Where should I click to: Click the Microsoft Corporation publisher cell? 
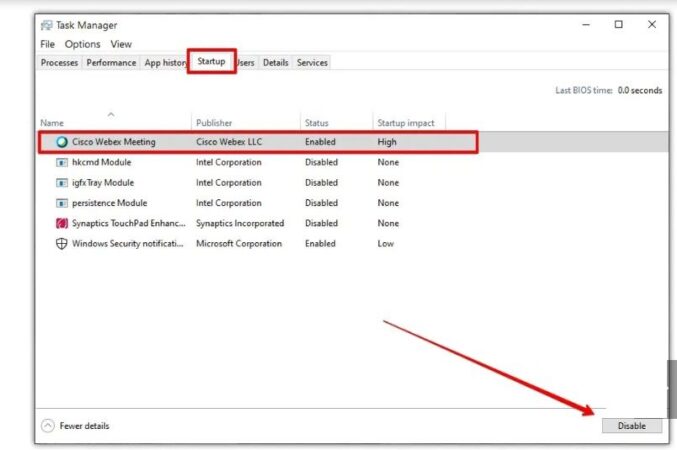239,244
